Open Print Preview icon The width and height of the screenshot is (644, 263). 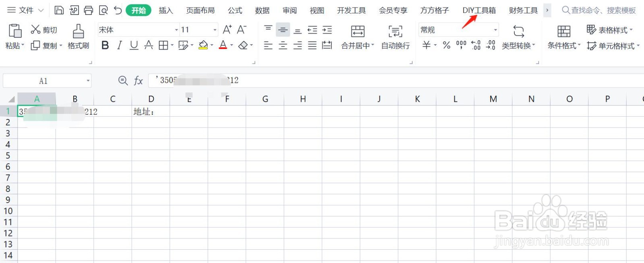pos(103,10)
